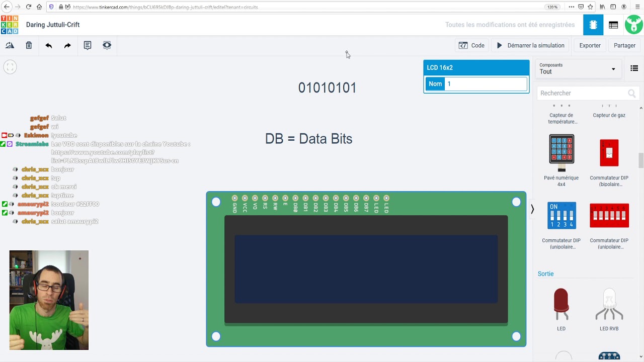Open the notes tool
644x362 pixels.
pyautogui.click(x=88, y=45)
